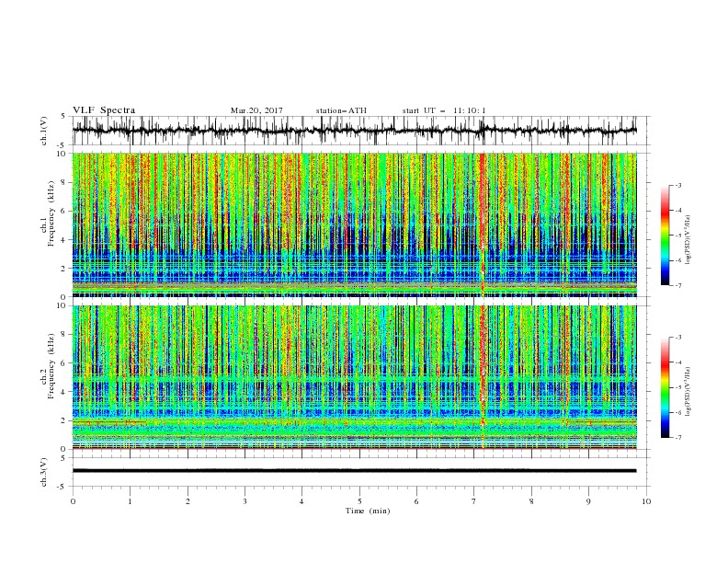Image resolution: width=728 pixels, height=563 pixels.
Task: Click the ch.3 flat waveform trace
Action: (354, 471)
